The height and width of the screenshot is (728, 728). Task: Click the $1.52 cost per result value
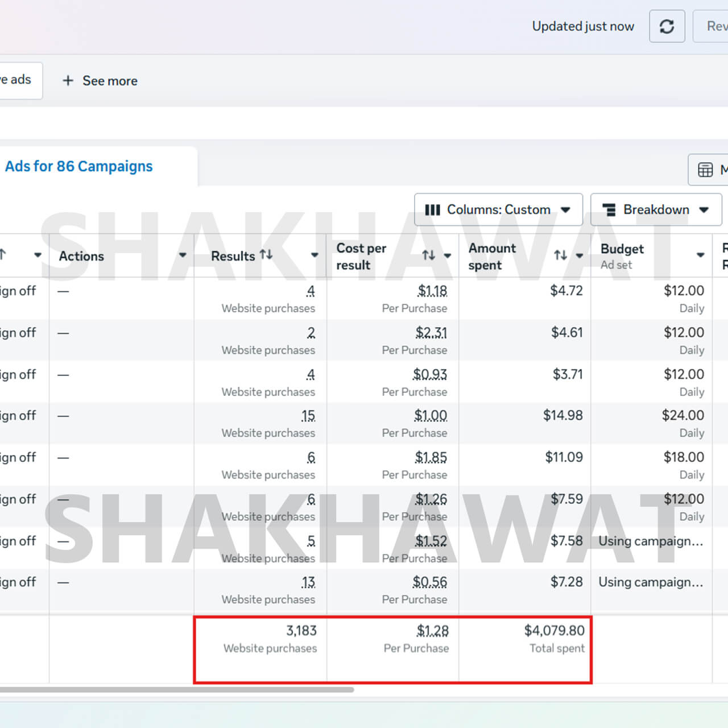click(431, 541)
